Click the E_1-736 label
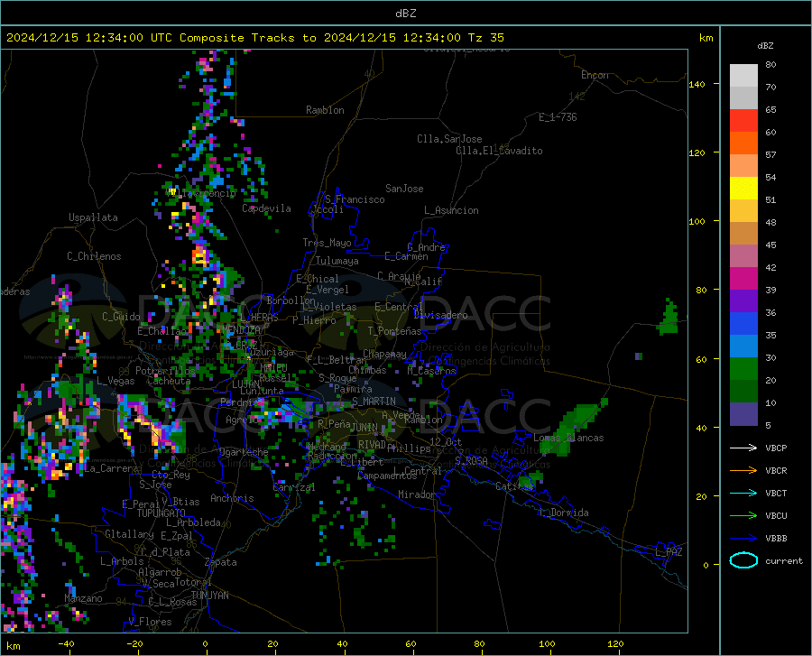Screen dimensions: 812x656 [x=558, y=117]
